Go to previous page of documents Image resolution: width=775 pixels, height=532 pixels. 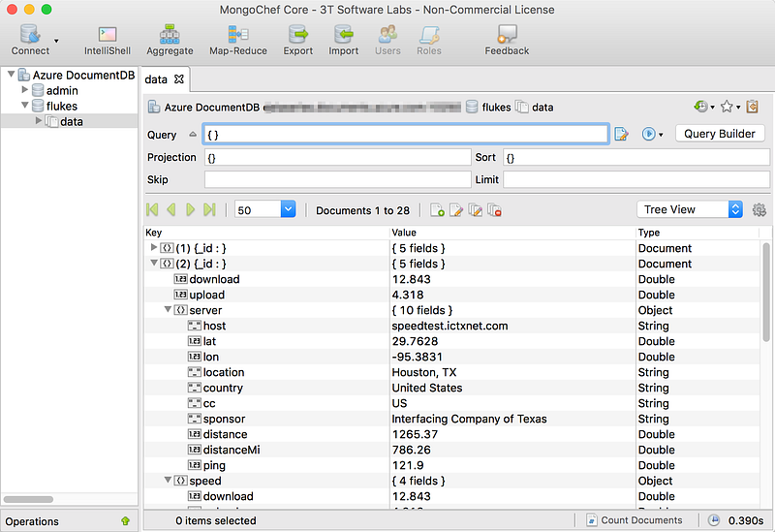pyautogui.click(x=171, y=209)
